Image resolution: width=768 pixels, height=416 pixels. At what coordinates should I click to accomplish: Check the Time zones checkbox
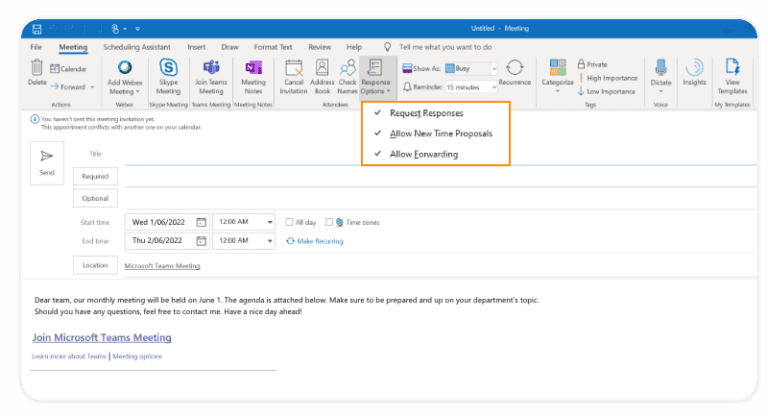click(329, 222)
